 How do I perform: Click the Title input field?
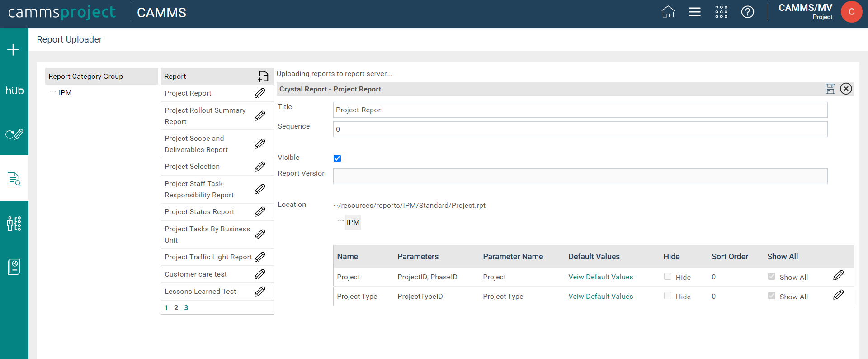[x=580, y=110]
